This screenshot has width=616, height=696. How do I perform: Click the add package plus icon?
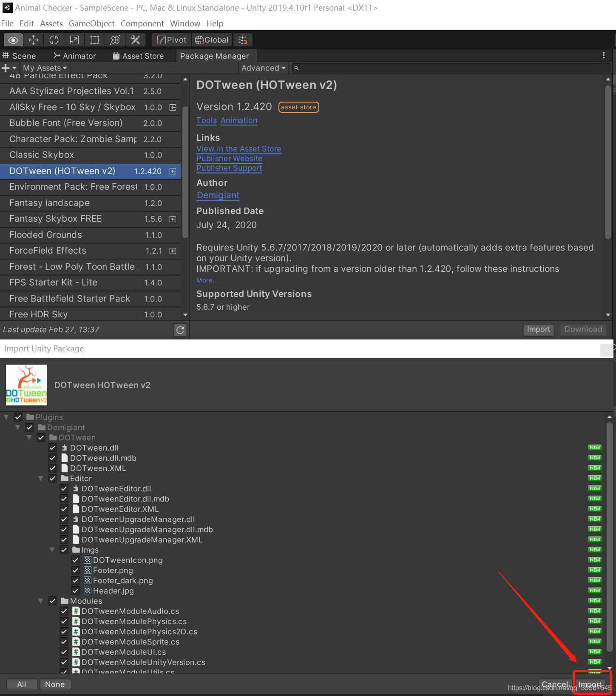tap(6, 68)
